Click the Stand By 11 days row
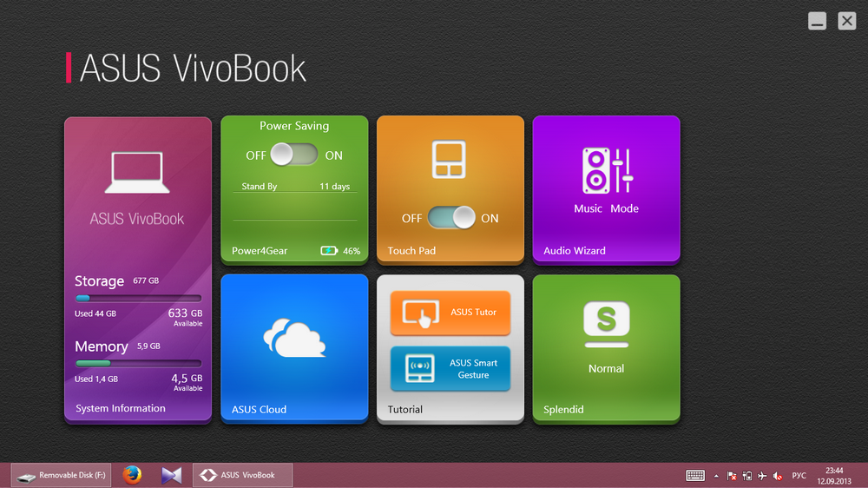The image size is (868, 488). [295, 186]
